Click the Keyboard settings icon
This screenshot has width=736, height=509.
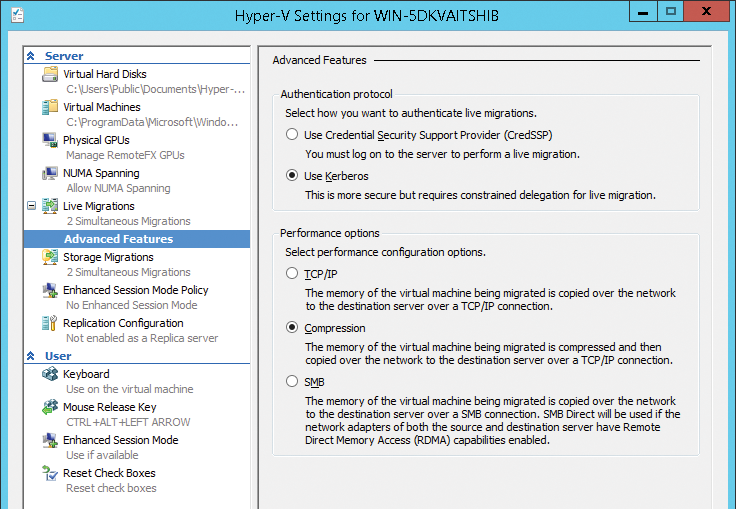click(x=50, y=374)
